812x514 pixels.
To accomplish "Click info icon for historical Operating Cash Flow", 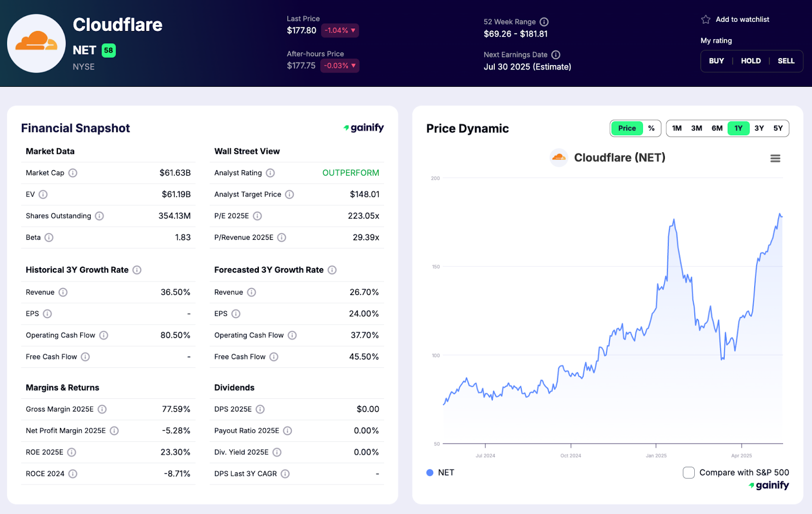I will (104, 335).
